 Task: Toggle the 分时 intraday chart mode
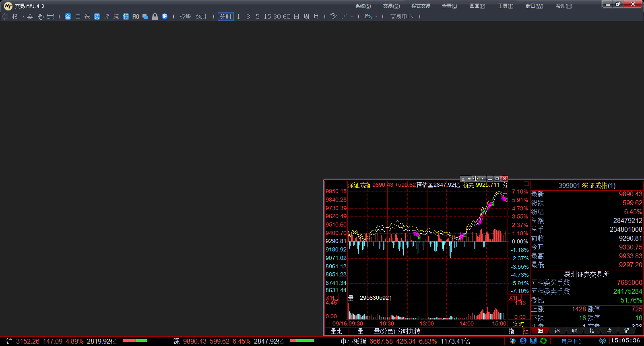click(x=225, y=16)
